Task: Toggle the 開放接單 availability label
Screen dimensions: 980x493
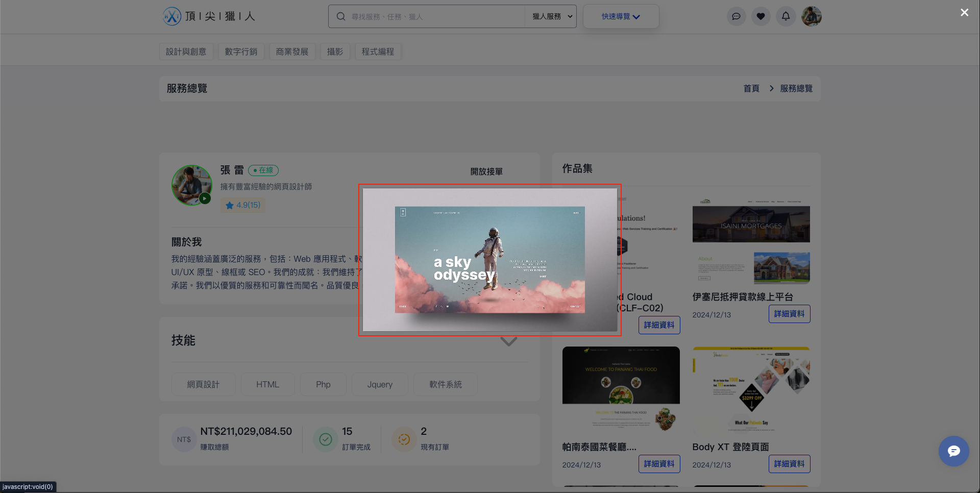Action: click(486, 171)
